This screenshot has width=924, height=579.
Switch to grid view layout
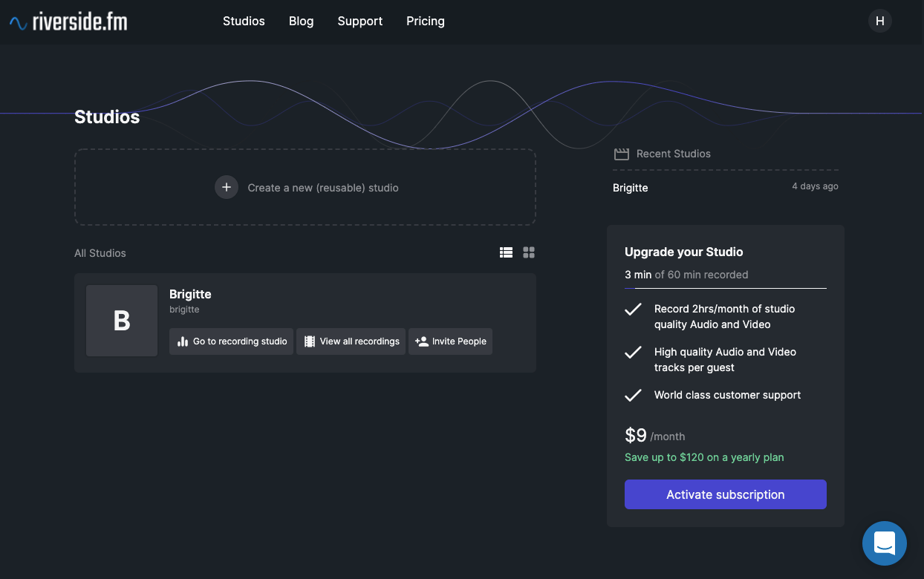529,252
